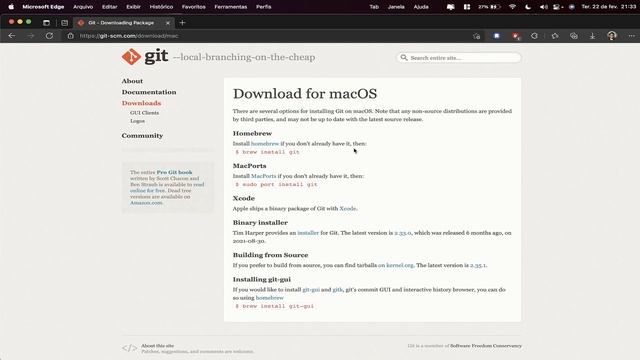Click the 2.33.0 version link
The height and width of the screenshot is (360, 640).
(x=402, y=233)
